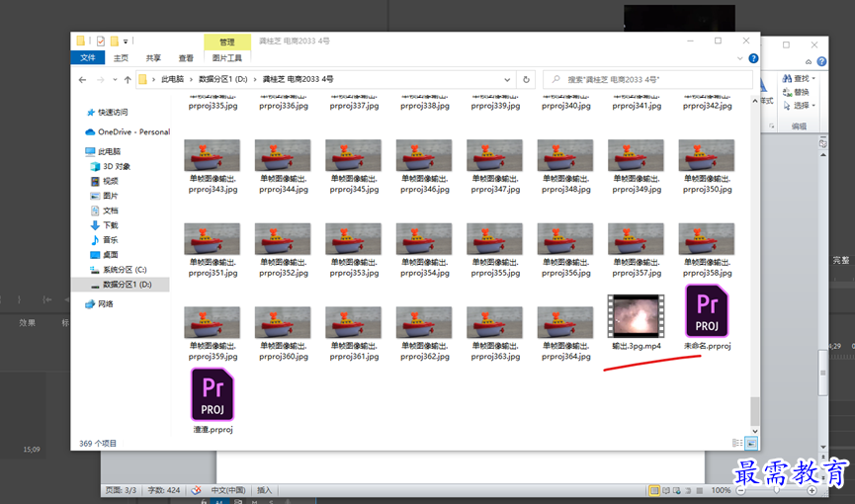855x504 pixels.
Task: Click the 中文(中国) language indicator in Word
Action: 227,490
